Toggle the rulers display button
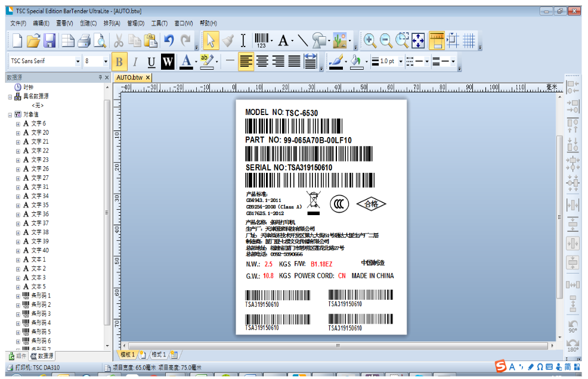 (437, 41)
